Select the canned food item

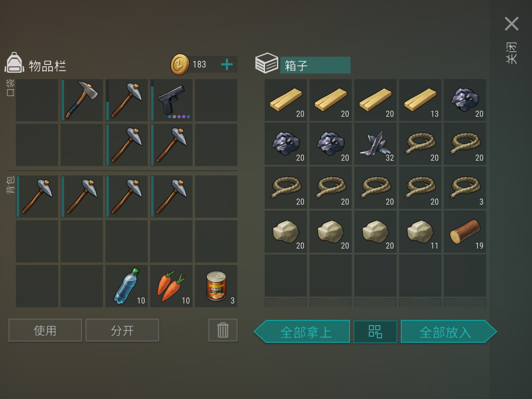(x=216, y=286)
